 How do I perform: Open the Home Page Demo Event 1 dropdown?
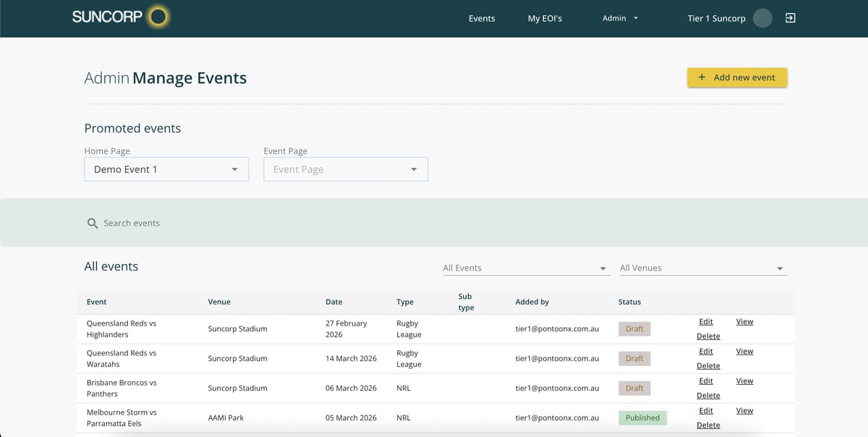coord(166,169)
